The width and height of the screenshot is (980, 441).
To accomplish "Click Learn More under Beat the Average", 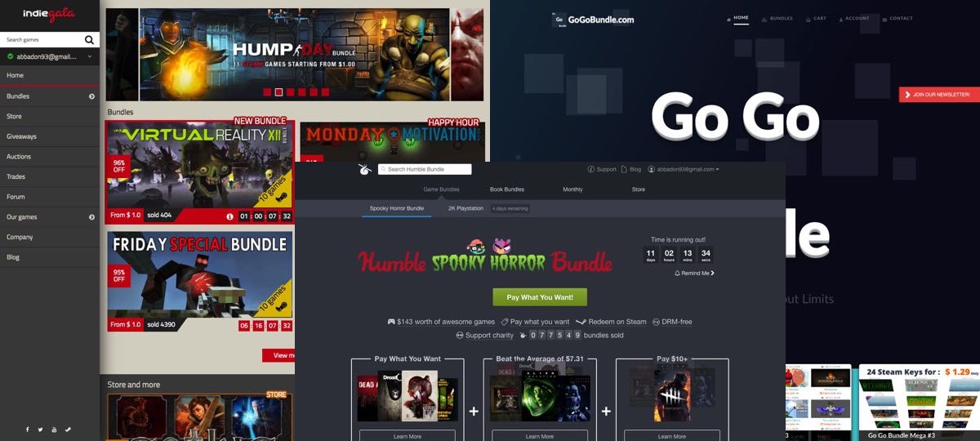I will click(x=540, y=435).
